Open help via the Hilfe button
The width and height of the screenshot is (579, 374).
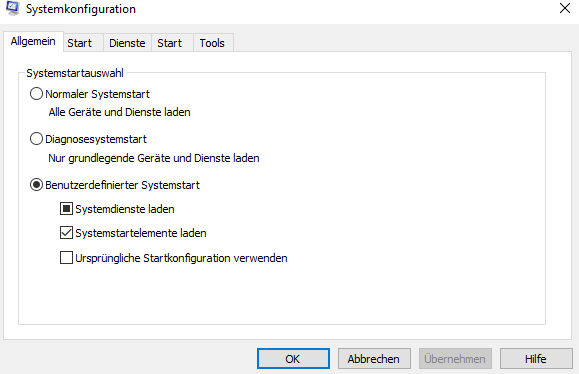[536, 358]
